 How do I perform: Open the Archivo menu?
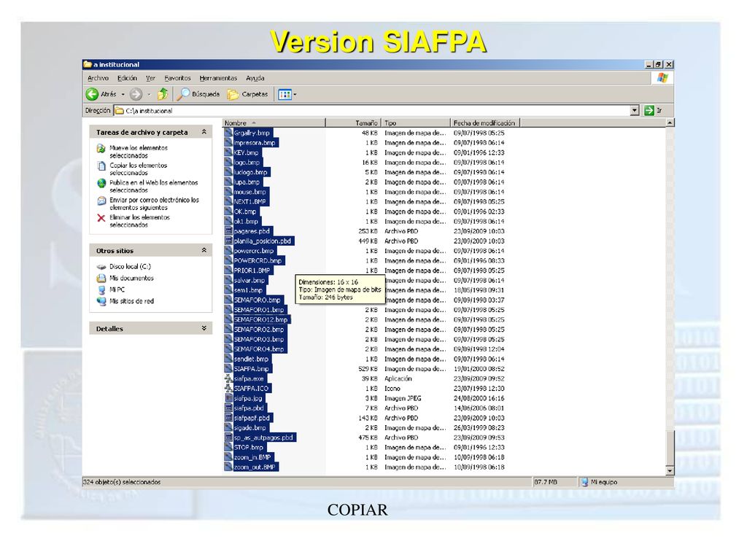tap(98, 78)
